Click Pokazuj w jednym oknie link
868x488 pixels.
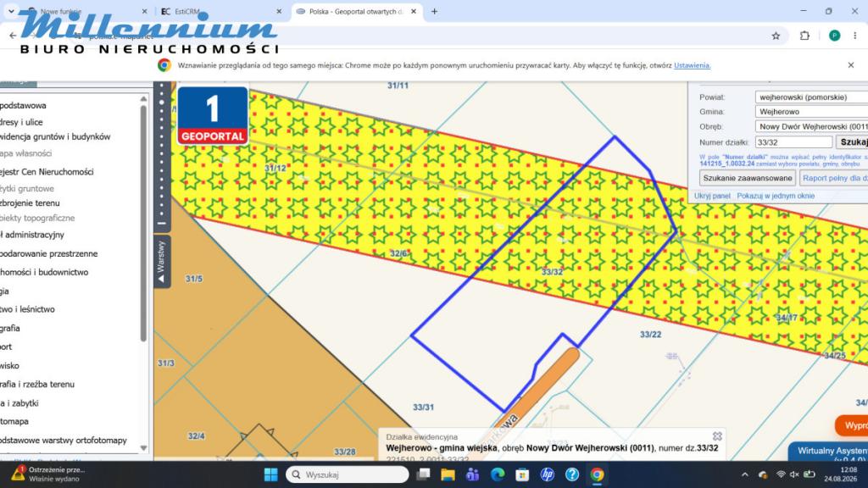click(776, 196)
